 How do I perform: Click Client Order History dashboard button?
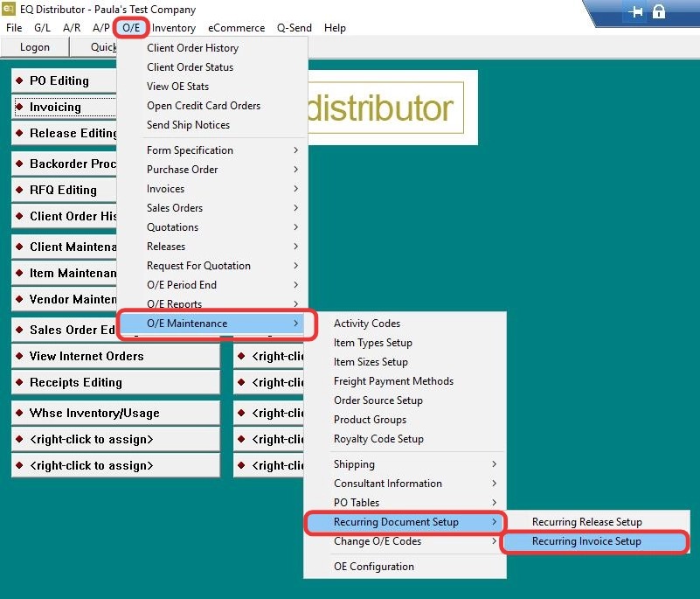click(64, 216)
